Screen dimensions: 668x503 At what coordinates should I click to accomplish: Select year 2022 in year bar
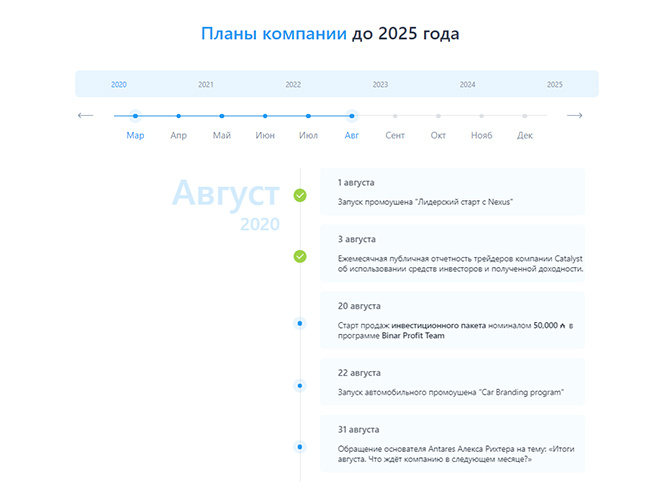point(293,84)
